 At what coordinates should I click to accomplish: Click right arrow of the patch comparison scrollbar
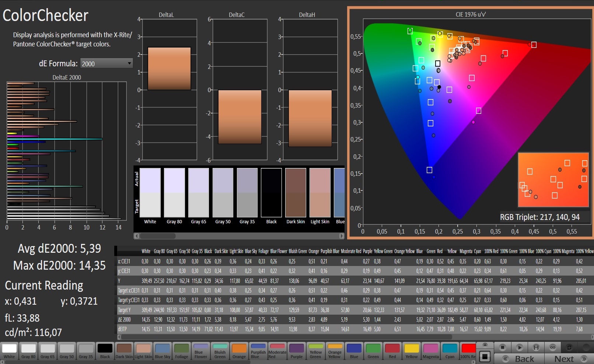tap(342, 236)
